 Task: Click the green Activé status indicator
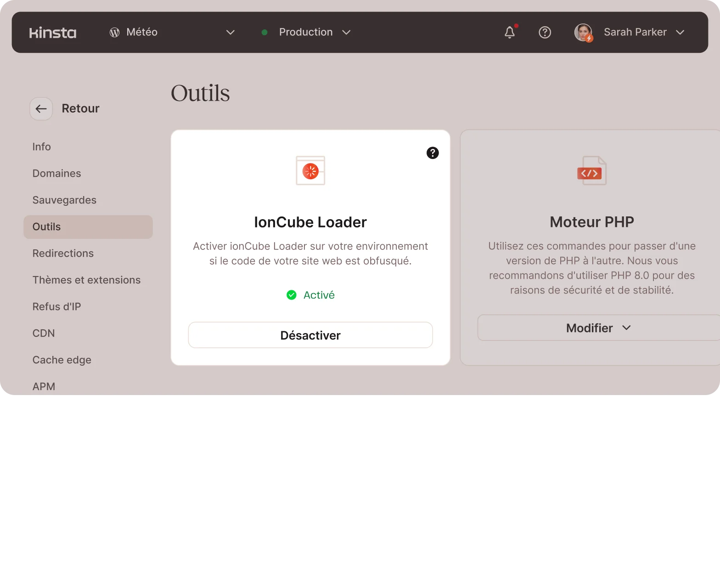point(310,295)
